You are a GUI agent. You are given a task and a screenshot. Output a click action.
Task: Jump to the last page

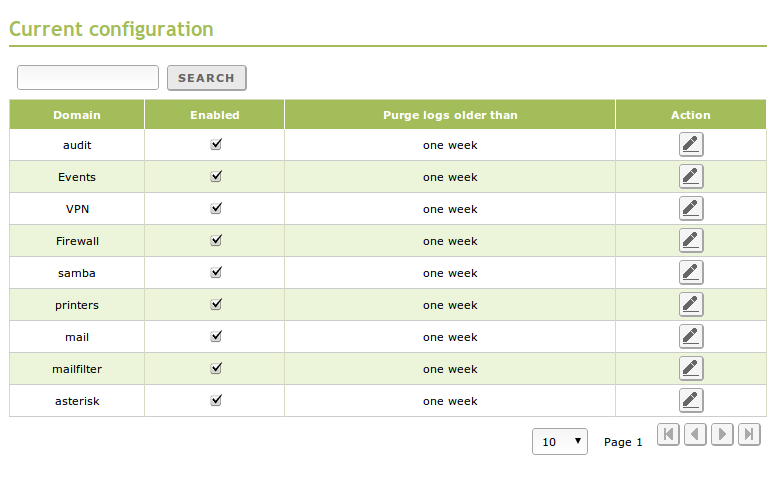point(749,434)
